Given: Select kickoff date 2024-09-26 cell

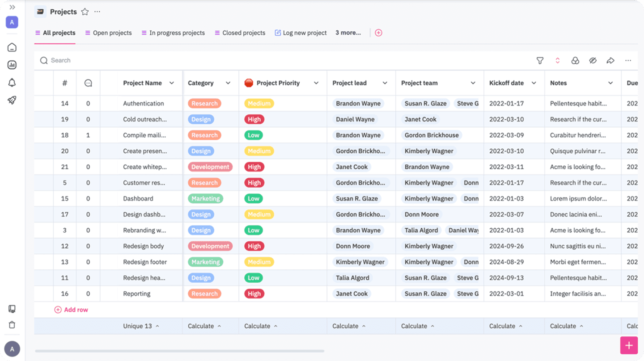Looking at the screenshot, I should point(514,246).
